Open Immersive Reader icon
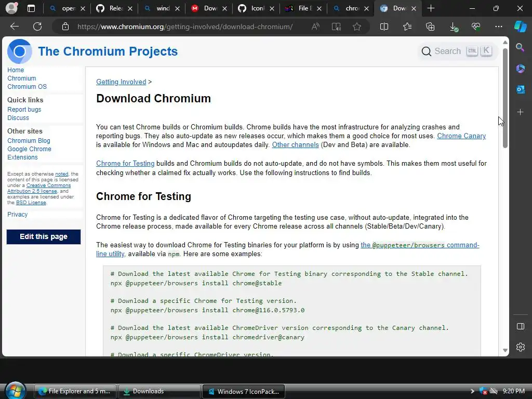This screenshot has height=399, width=532. tap(336, 26)
